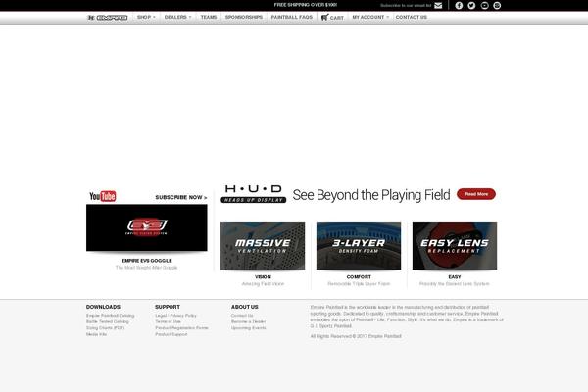Screen dimensions: 588x392
Task: Click the Empire logo in navigation bar
Action: tap(108, 18)
